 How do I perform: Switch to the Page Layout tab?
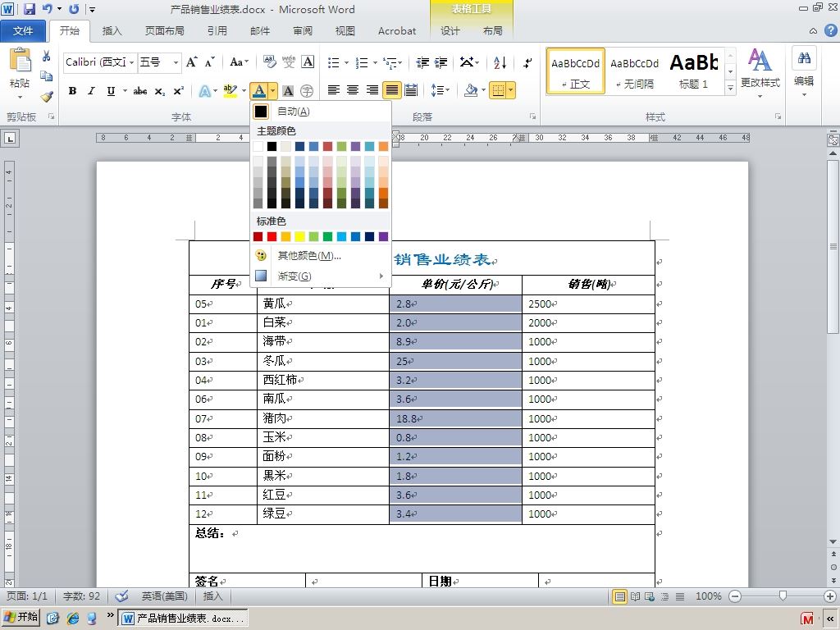164,30
